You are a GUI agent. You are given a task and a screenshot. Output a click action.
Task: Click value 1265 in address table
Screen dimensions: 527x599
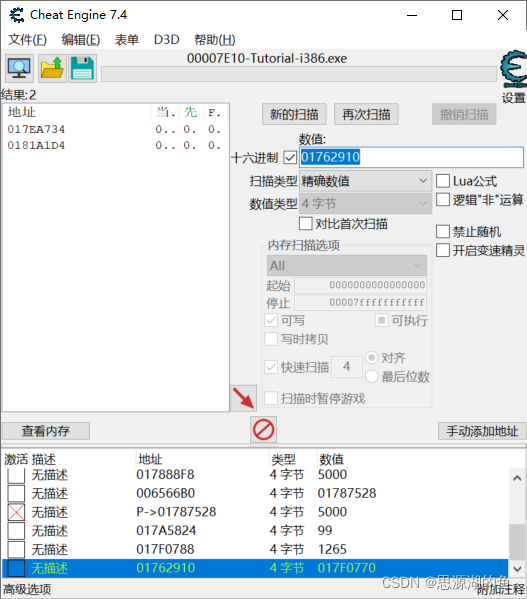332,549
